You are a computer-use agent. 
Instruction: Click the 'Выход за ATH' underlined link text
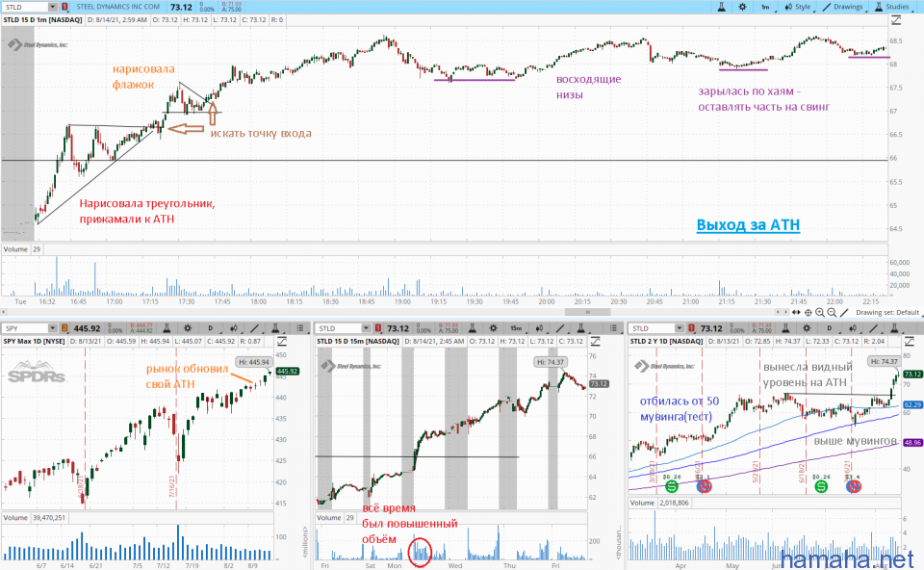pos(748,224)
